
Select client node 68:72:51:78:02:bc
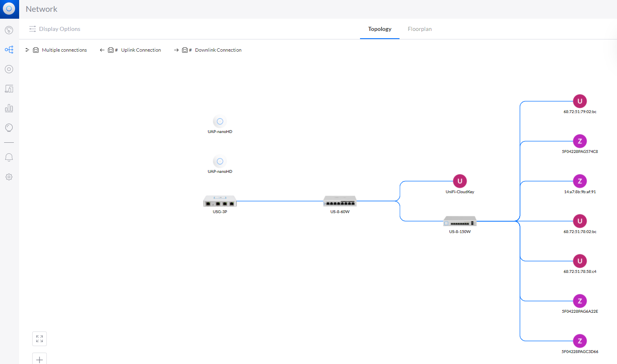pyautogui.click(x=580, y=221)
